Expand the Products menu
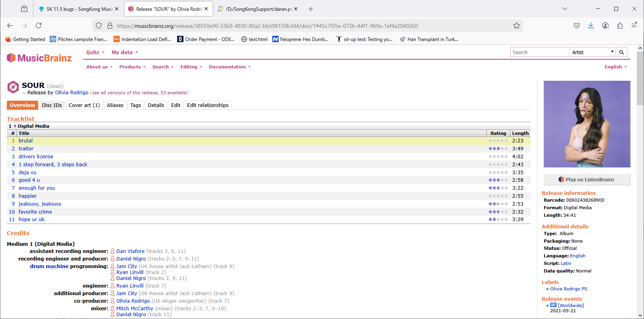Screen dimensions: 644x319 (133, 67)
